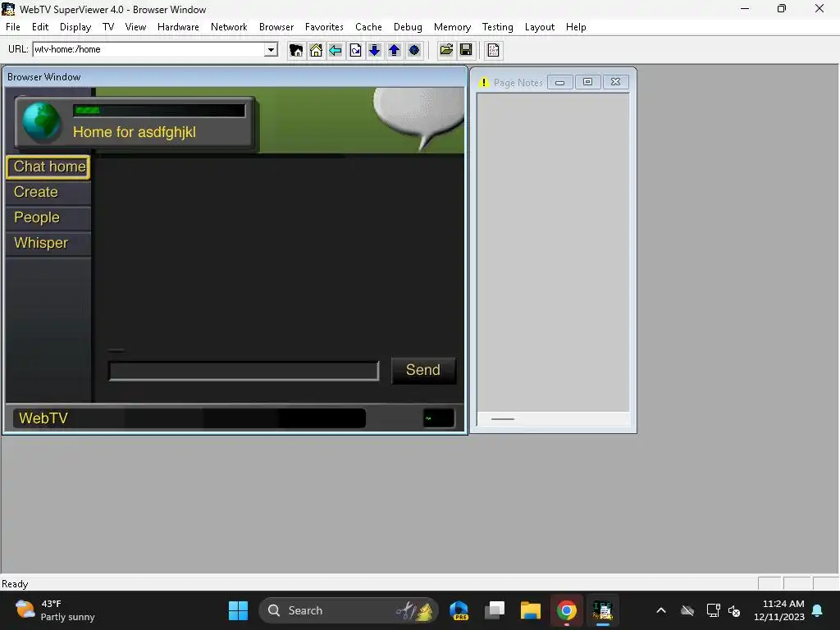Click the blue down arrow toolbar icon

tap(374, 50)
